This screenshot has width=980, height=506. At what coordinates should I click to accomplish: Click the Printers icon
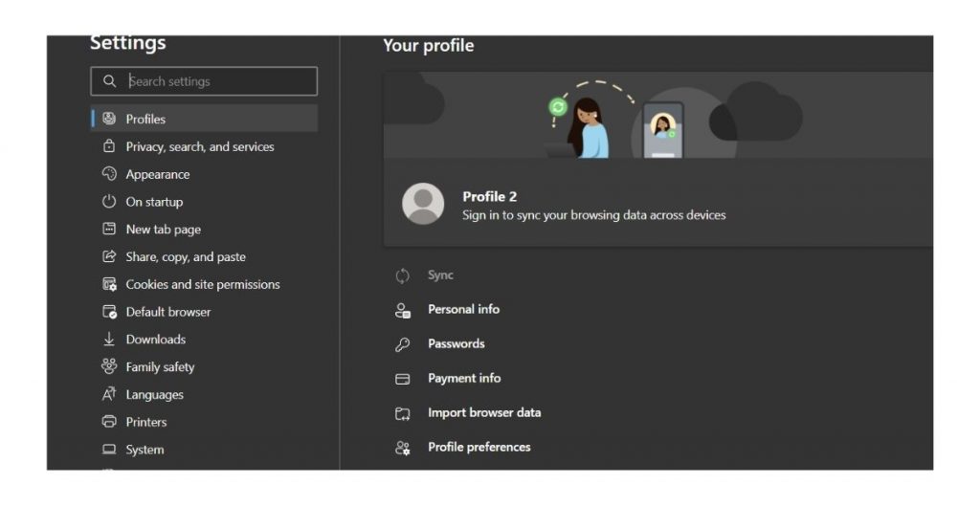[x=109, y=422]
